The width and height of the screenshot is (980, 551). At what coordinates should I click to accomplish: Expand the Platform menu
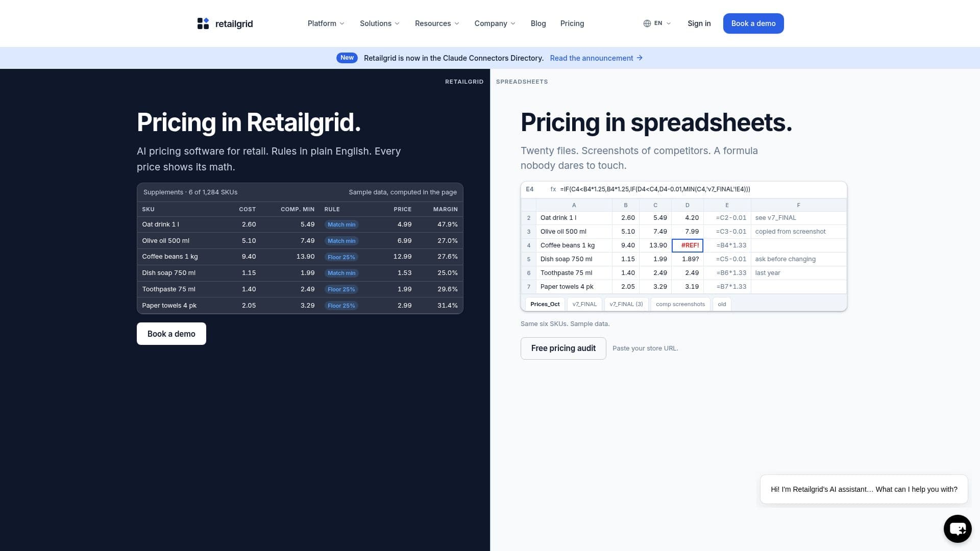pyautogui.click(x=326, y=23)
